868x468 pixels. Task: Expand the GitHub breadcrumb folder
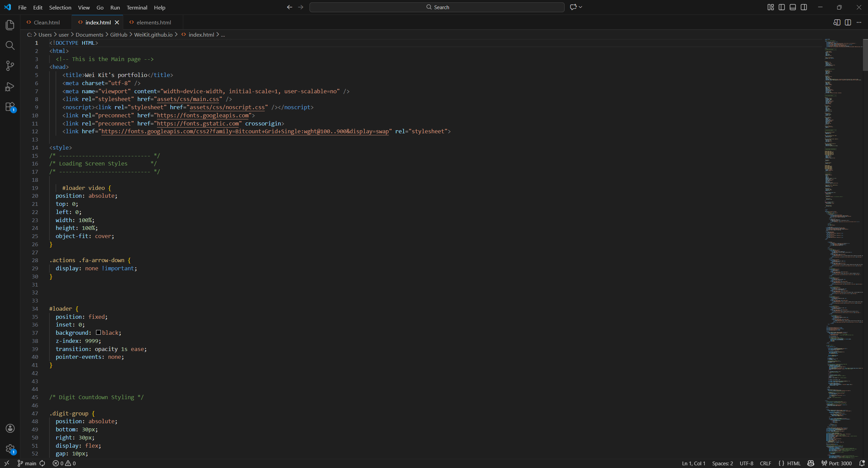[x=119, y=35]
